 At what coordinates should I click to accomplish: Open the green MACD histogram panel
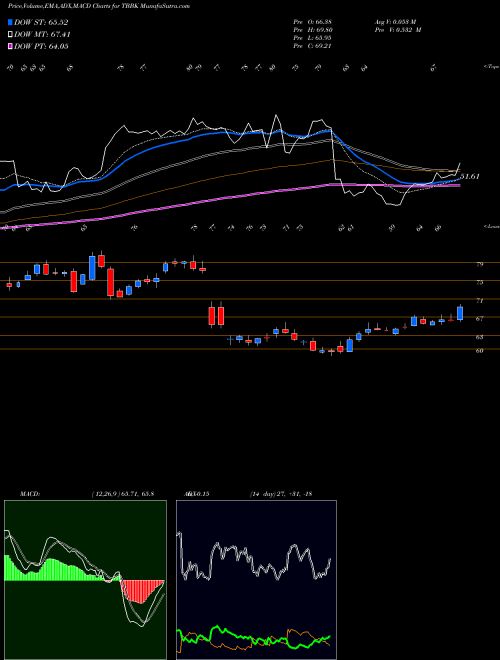click(x=85, y=580)
